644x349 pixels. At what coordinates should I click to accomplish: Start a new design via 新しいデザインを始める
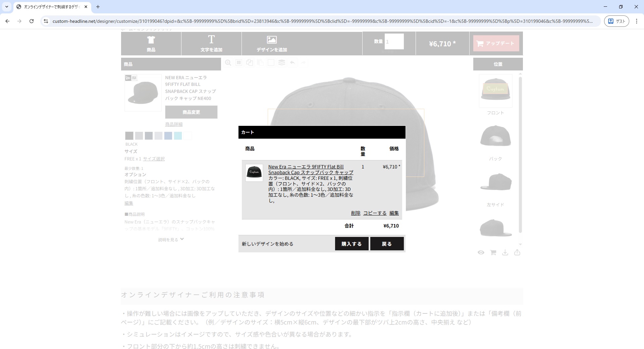click(267, 244)
